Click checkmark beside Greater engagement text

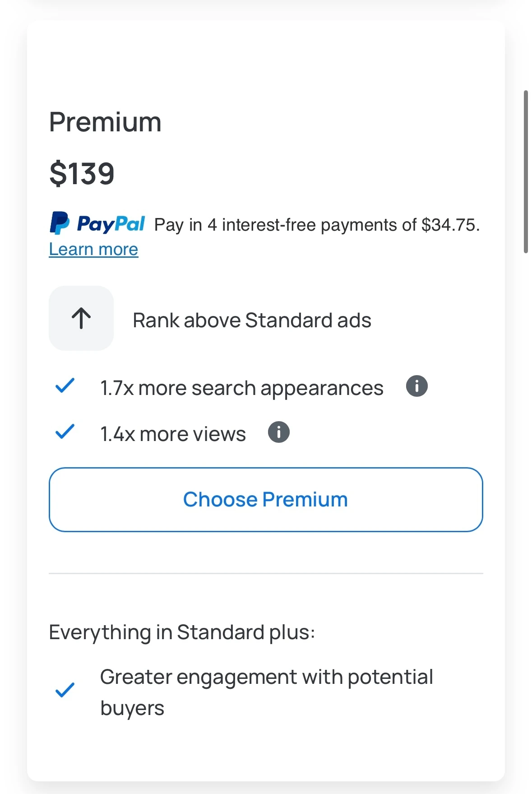[65, 690]
